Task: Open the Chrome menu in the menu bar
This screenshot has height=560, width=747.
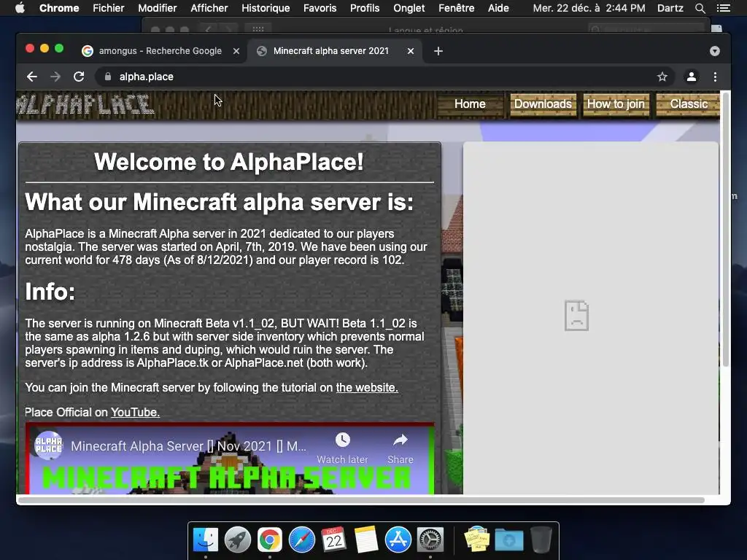Action: pyautogui.click(x=59, y=8)
